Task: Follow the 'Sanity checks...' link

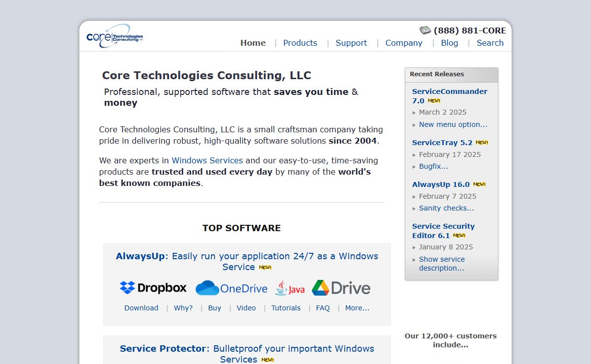Action: coord(446,208)
